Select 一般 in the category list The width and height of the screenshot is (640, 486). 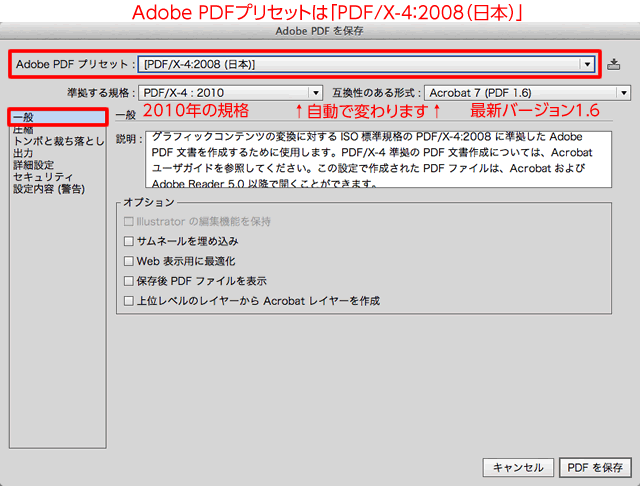(x=58, y=118)
